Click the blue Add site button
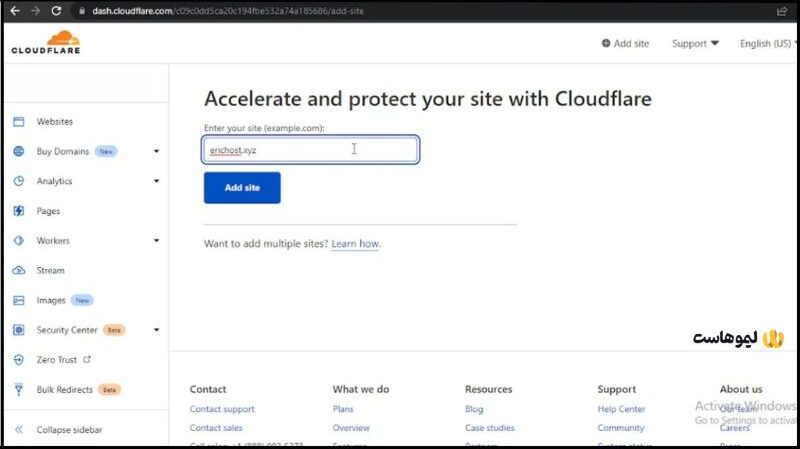Image resolution: width=800 pixels, height=449 pixels. point(242,188)
